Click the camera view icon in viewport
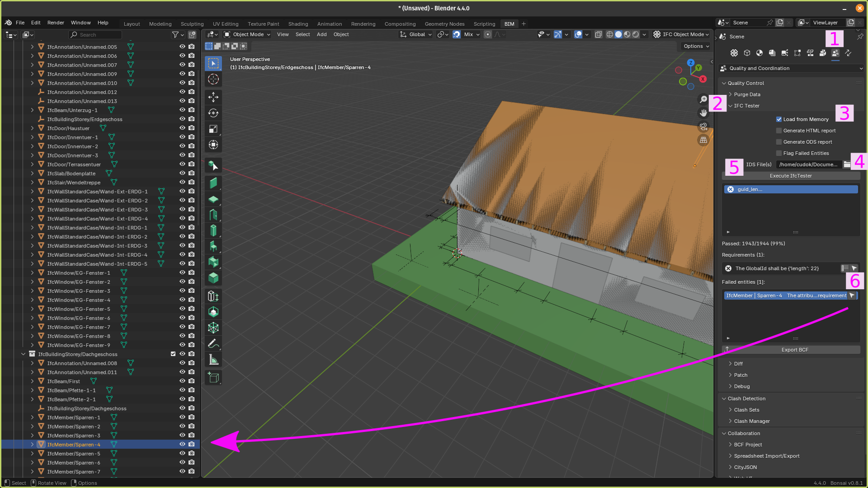The height and width of the screenshot is (488, 868). coord(703,127)
